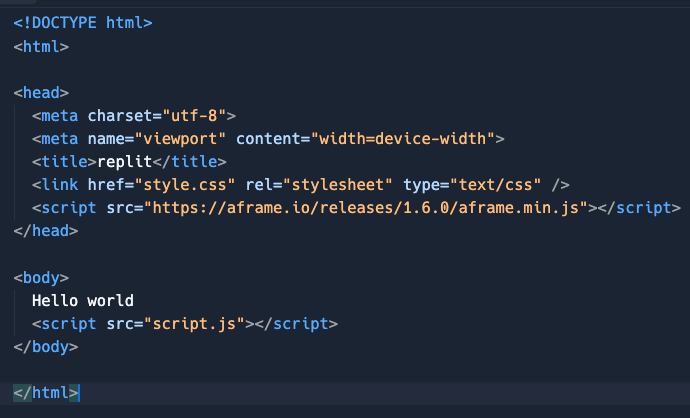Click the link tag name
The height and width of the screenshot is (418, 690).
point(60,185)
